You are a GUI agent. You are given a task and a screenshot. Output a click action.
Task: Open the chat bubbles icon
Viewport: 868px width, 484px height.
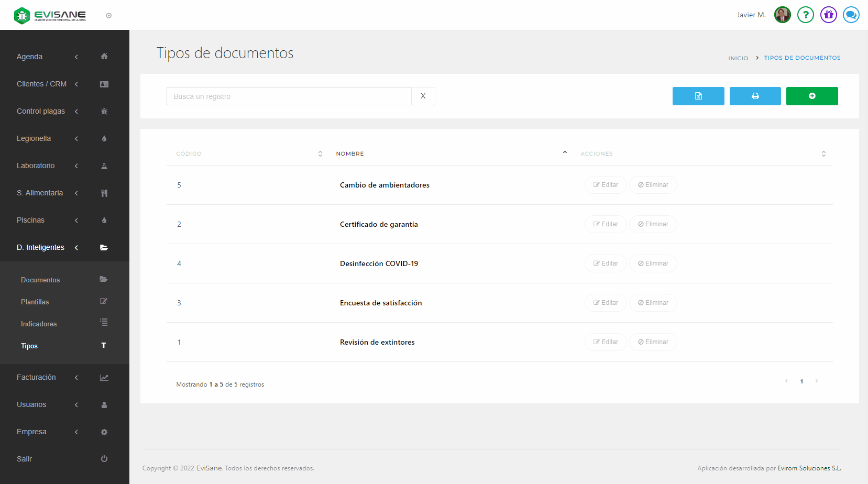tap(851, 15)
